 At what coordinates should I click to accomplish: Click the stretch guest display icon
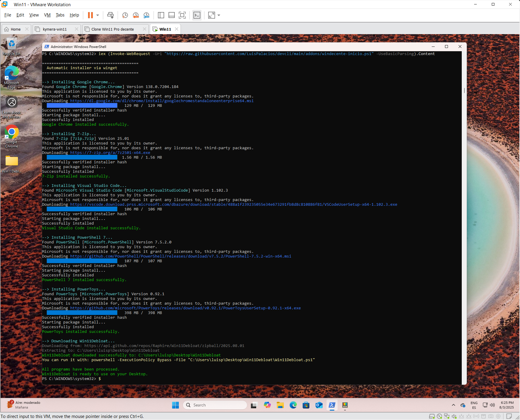point(211,15)
